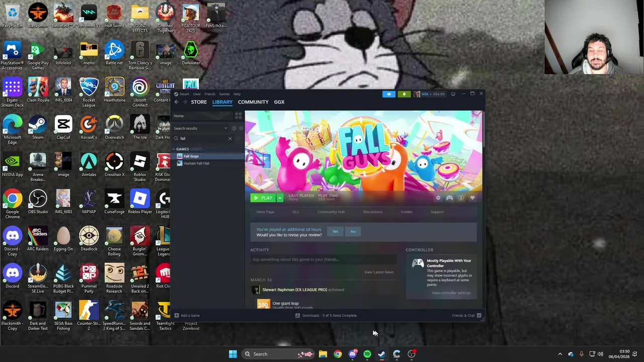Open Spotify from the taskbar

point(367,354)
